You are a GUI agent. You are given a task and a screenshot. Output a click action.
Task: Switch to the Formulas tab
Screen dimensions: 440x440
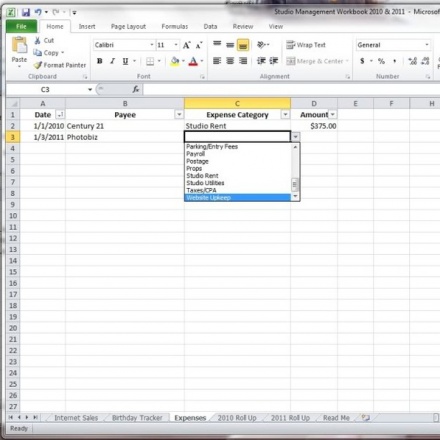click(x=175, y=26)
